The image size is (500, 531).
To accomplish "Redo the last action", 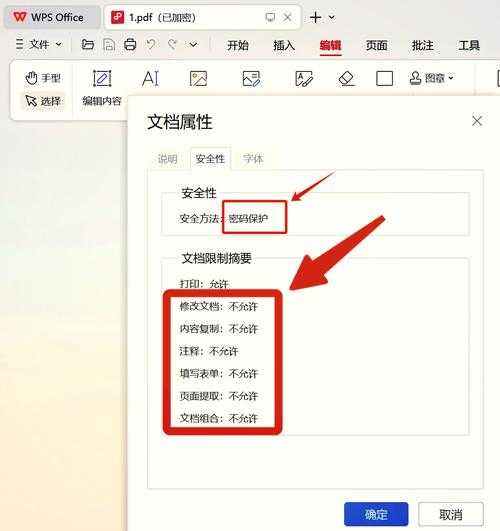I will [172, 44].
